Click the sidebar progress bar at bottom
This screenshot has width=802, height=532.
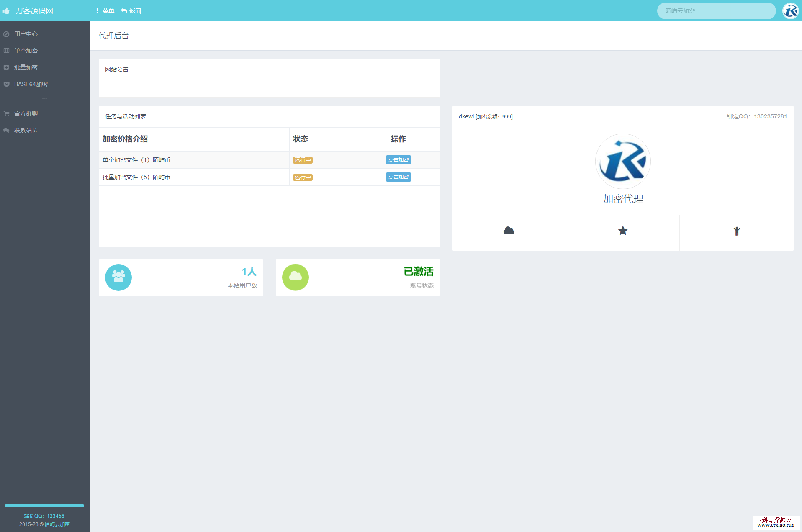pos(44,506)
